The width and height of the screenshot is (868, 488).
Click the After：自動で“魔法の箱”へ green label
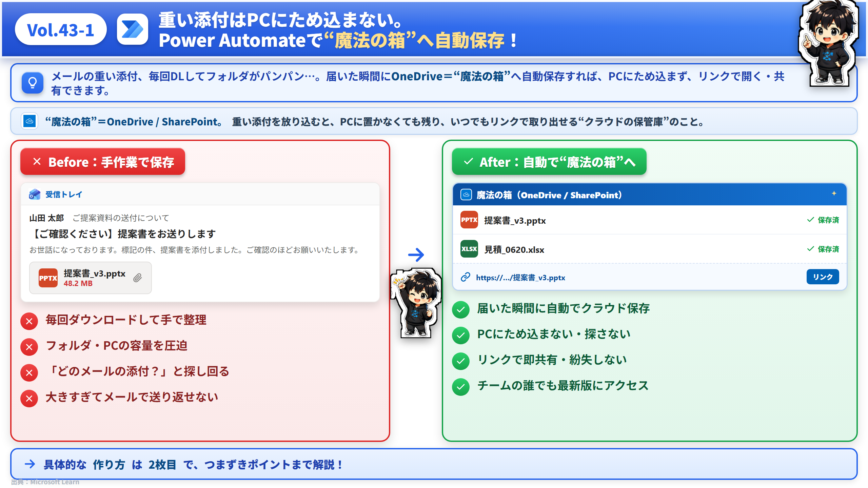coord(549,162)
